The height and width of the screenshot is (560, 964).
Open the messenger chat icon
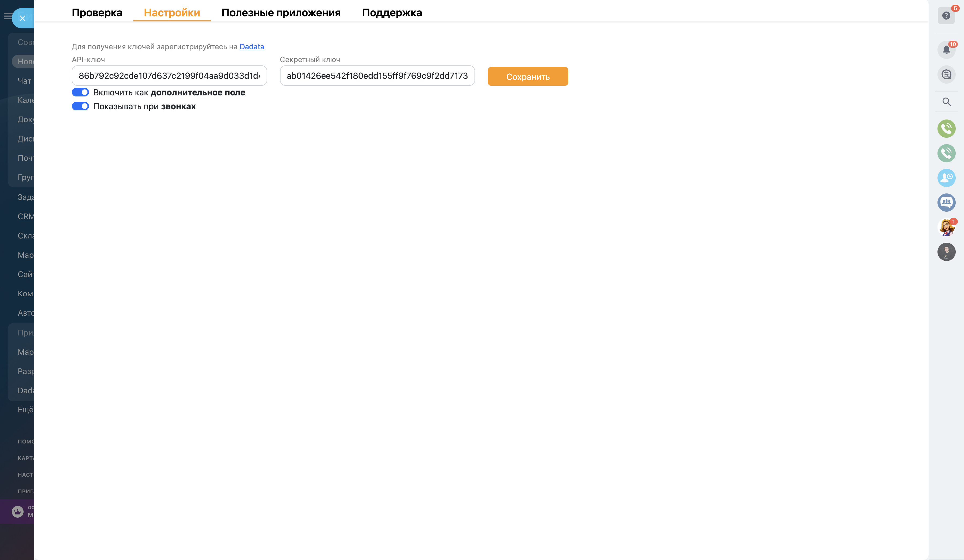(x=946, y=74)
